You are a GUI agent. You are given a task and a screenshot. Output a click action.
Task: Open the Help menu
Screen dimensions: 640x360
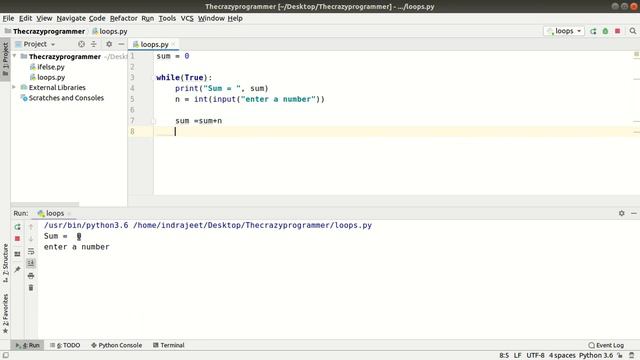tap(235, 18)
